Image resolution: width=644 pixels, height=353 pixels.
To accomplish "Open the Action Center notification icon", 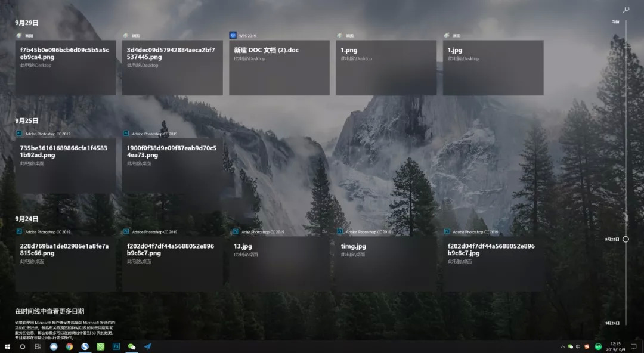I will (x=634, y=347).
